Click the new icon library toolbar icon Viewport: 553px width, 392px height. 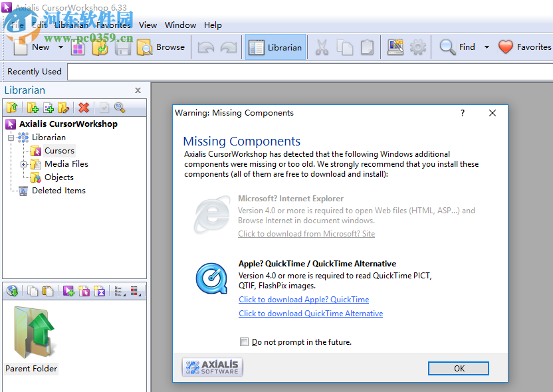click(x=78, y=47)
